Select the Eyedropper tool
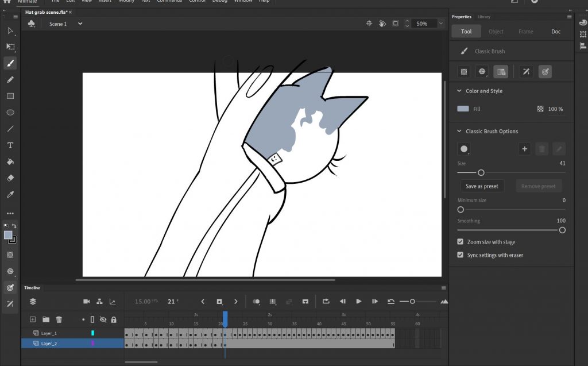The height and width of the screenshot is (366, 588). 10,195
